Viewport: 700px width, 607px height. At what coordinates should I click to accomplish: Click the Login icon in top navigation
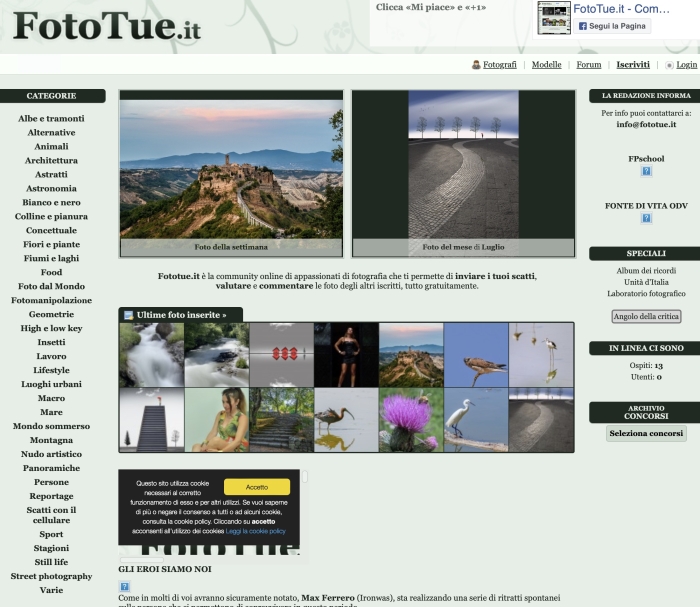pos(669,65)
